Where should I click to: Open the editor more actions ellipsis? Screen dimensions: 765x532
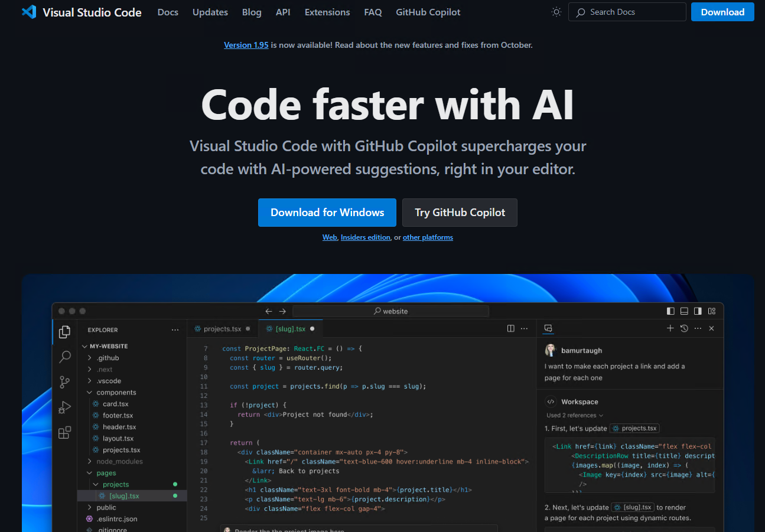coord(524,328)
